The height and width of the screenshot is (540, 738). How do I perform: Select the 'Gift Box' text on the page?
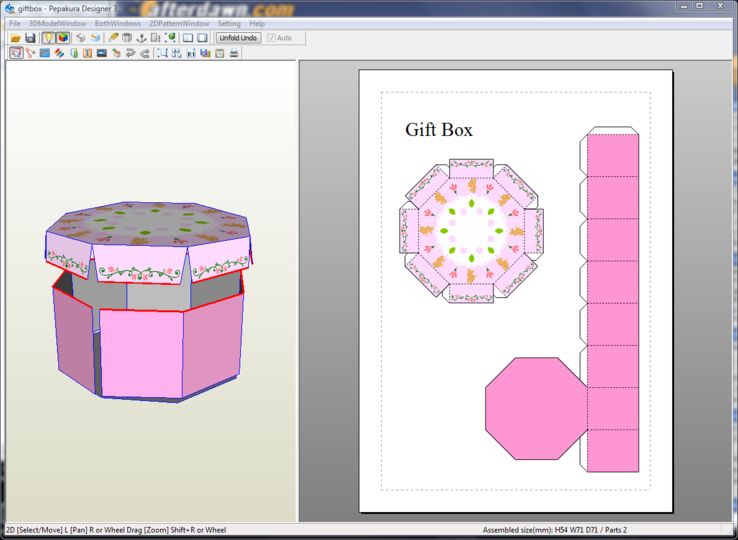pos(439,129)
